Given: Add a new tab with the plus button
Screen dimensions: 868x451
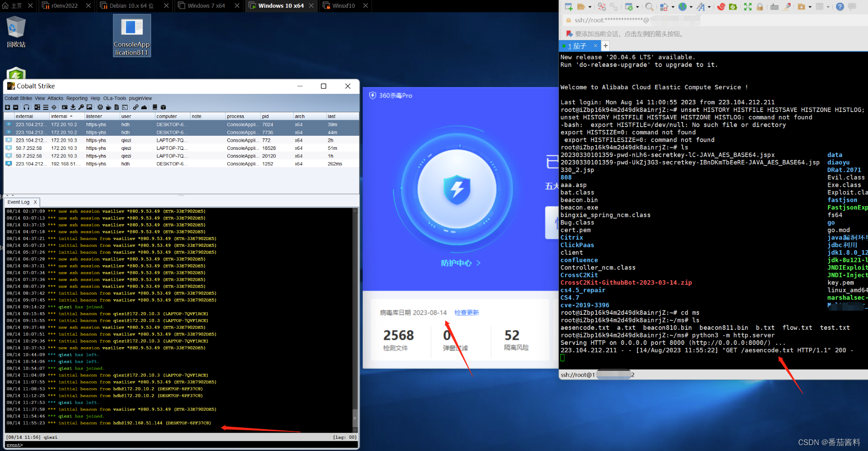Looking at the screenshot, I should [x=606, y=46].
